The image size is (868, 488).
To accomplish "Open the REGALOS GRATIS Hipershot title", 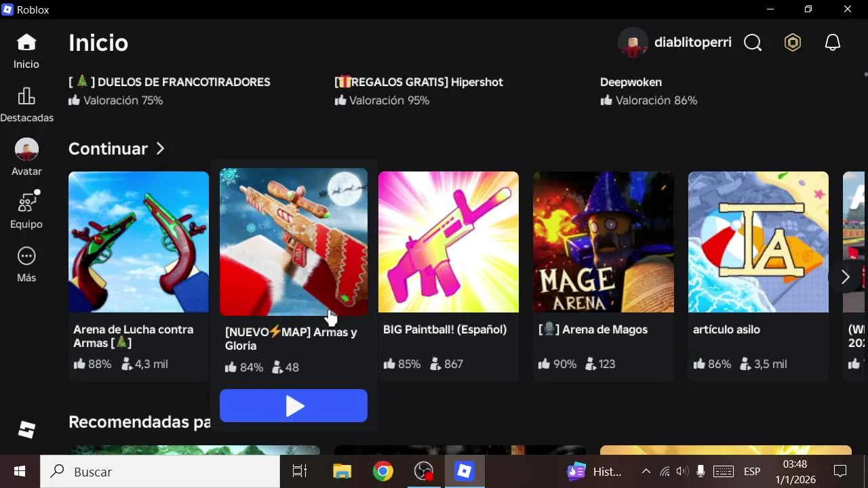I will point(419,82).
